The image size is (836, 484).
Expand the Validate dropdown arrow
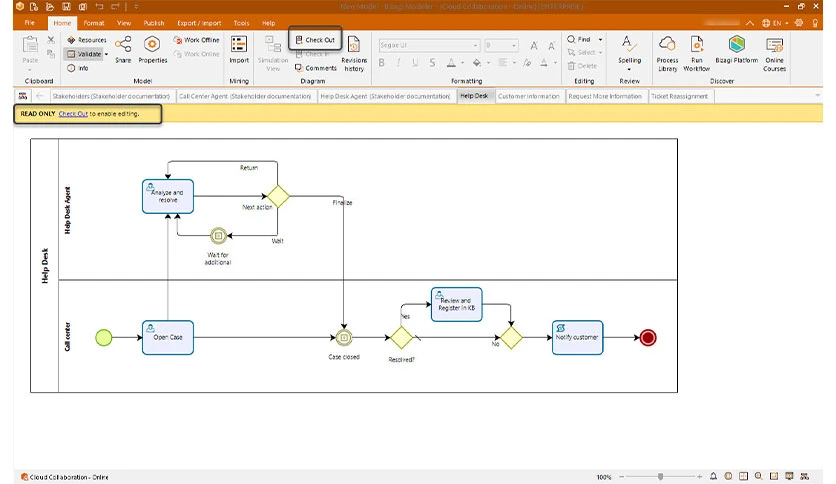click(x=106, y=54)
